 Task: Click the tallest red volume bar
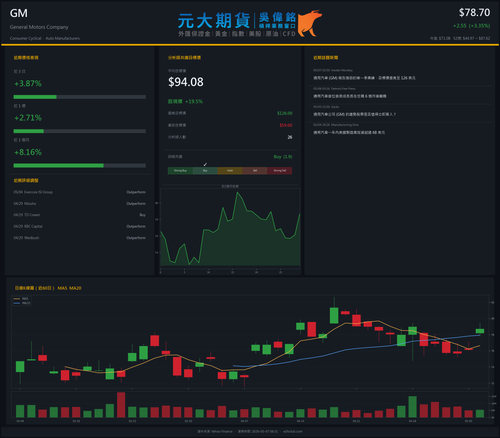[x=121, y=405]
